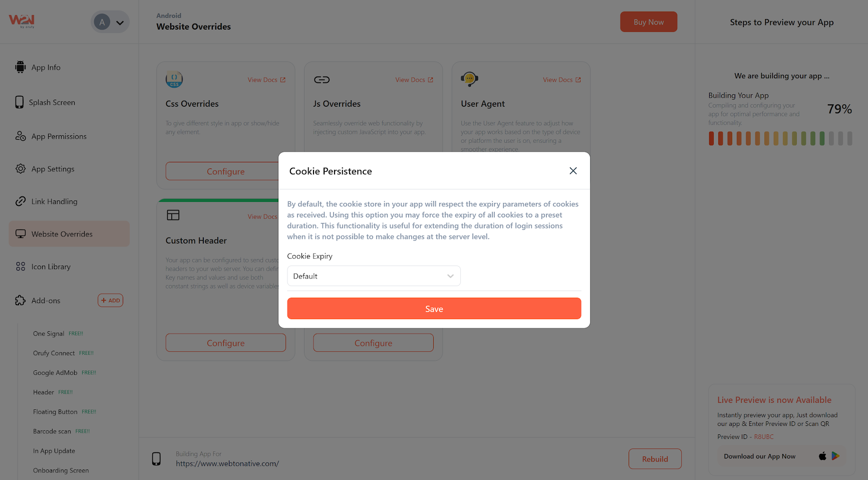The height and width of the screenshot is (480, 868).
Task: Close the Cookie Persistence dialog
Action: (x=573, y=171)
